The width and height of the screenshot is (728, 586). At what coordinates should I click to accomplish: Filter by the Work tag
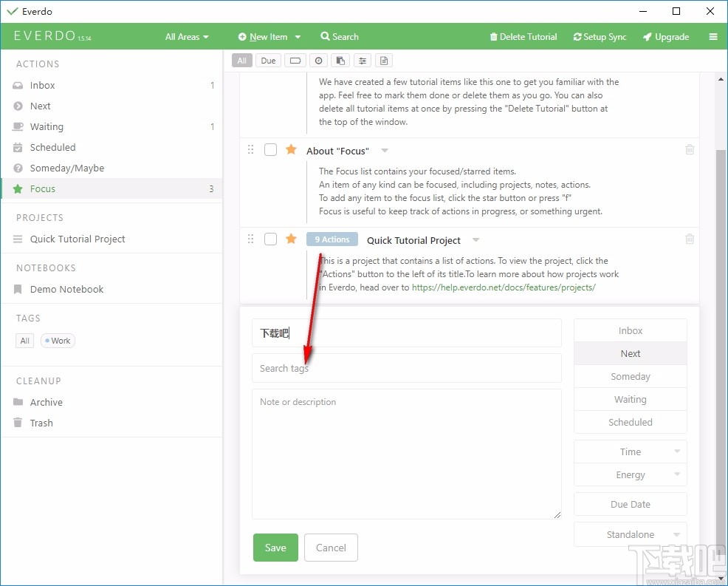(x=58, y=341)
